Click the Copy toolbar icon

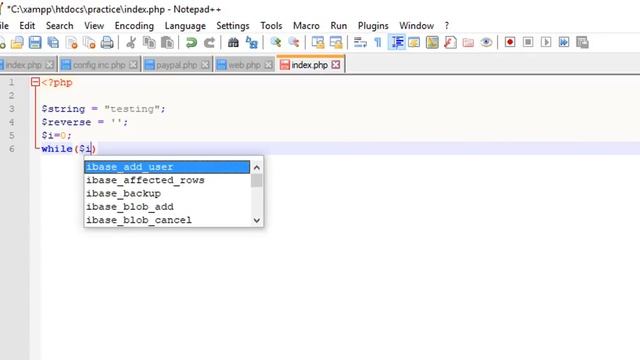[x=149, y=42]
